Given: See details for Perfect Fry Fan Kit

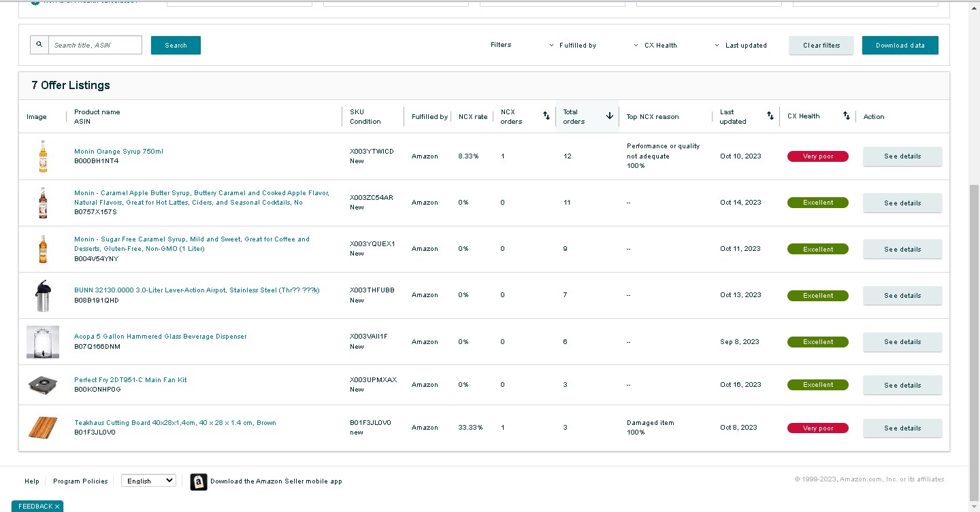Looking at the screenshot, I should click(902, 385).
